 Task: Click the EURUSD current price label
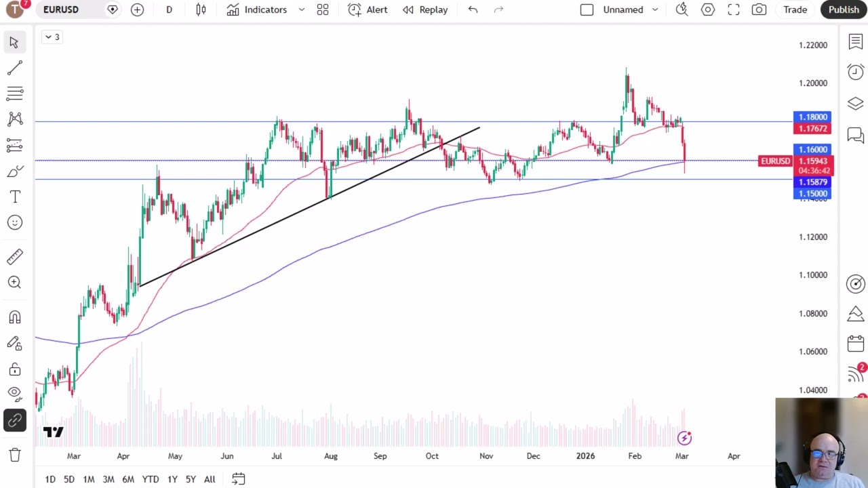pos(775,161)
